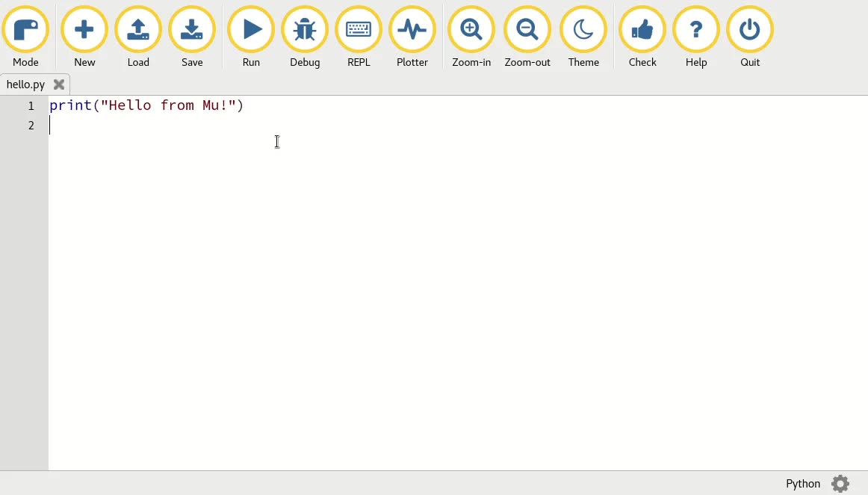Quit the Mu editor
The height and width of the screenshot is (495, 868).
pyautogui.click(x=750, y=37)
